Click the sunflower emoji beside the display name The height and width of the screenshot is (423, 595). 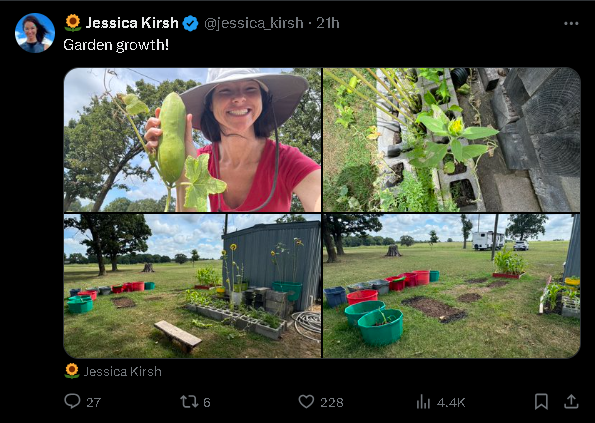[73, 23]
